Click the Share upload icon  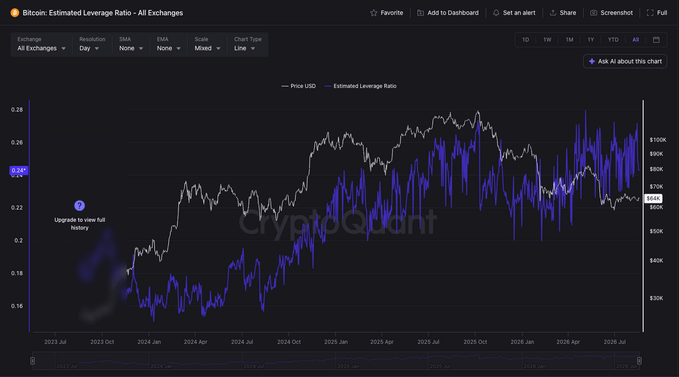553,13
